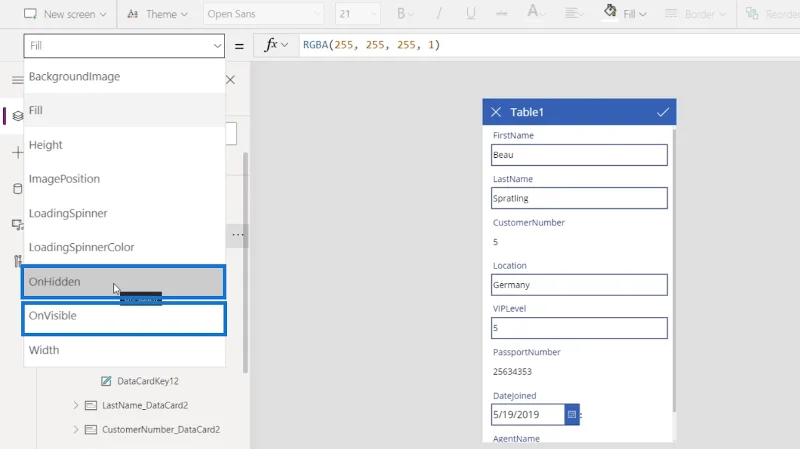800x449 pixels.
Task: Select Width property
Action: 124,351
